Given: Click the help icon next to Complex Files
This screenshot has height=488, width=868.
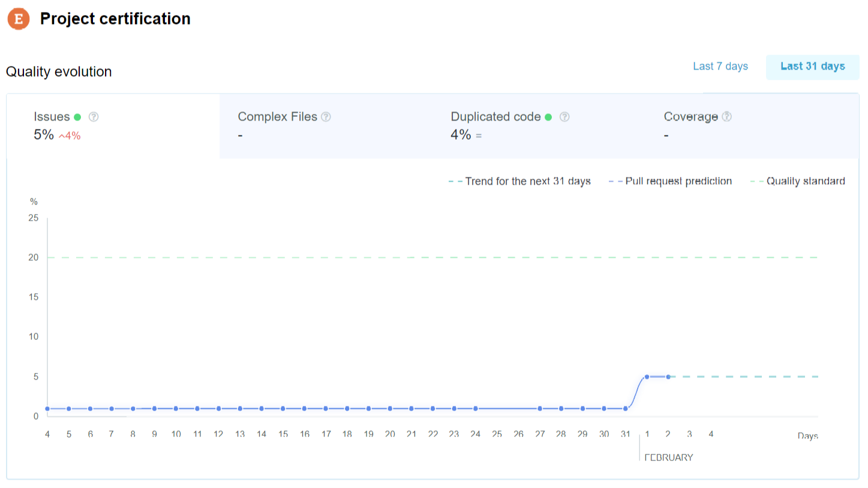Looking at the screenshot, I should coord(326,117).
